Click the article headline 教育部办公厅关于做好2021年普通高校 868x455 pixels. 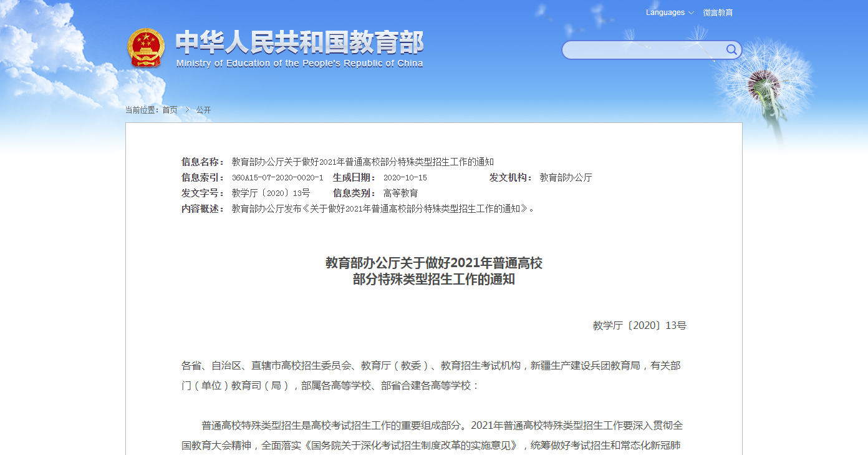tap(434, 263)
